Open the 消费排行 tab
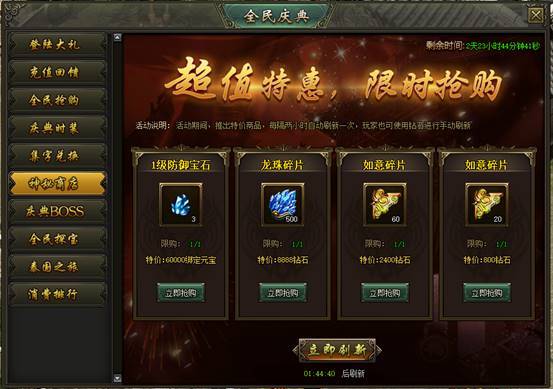This screenshot has height=389, width=553. pyautogui.click(x=56, y=295)
